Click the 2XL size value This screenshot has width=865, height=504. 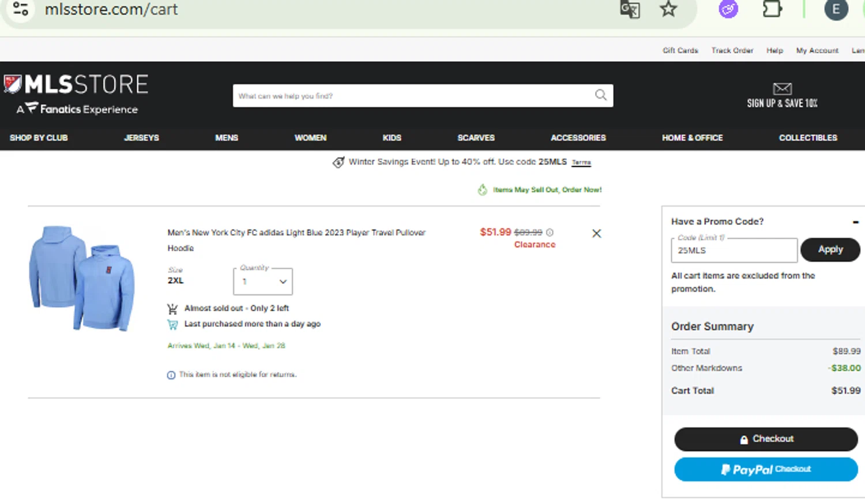175,281
